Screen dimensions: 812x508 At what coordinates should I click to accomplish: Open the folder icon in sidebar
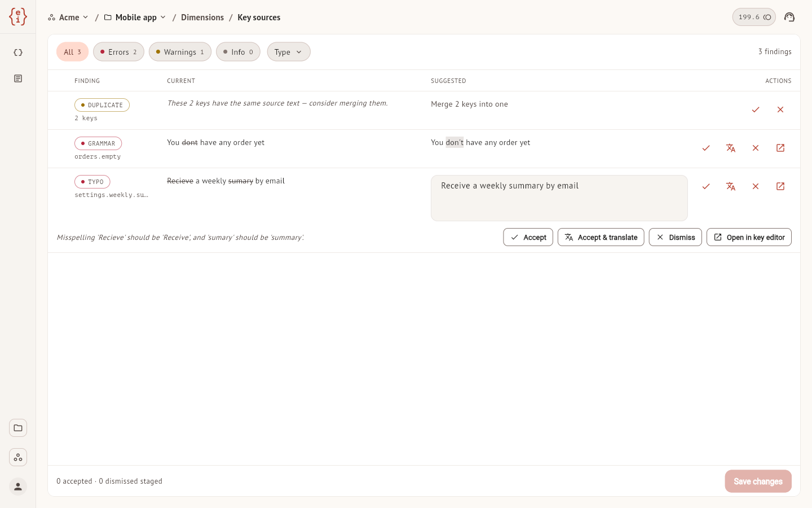[18, 428]
